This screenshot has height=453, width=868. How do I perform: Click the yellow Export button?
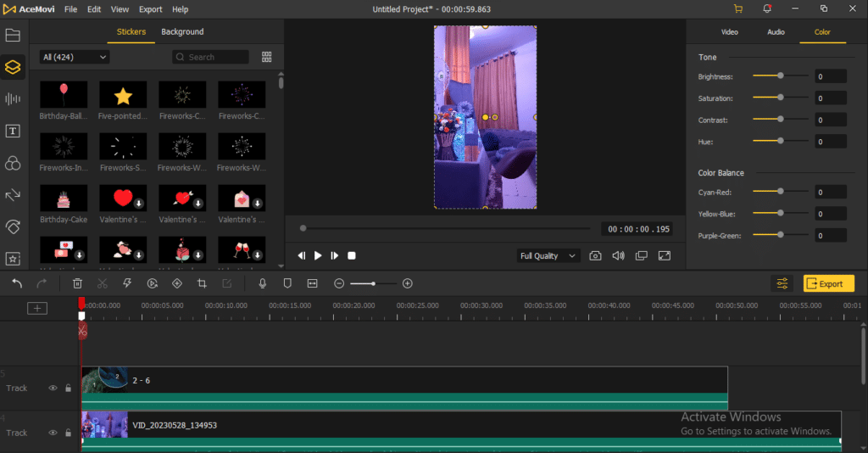828,283
